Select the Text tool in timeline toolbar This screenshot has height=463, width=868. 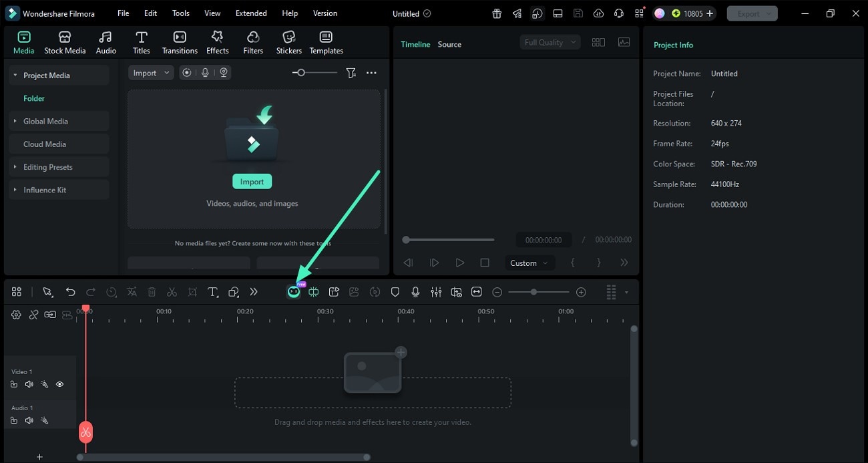(x=213, y=292)
